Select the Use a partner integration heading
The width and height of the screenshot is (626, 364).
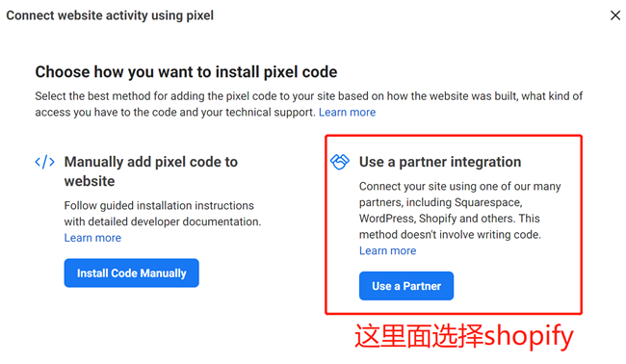click(x=440, y=162)
